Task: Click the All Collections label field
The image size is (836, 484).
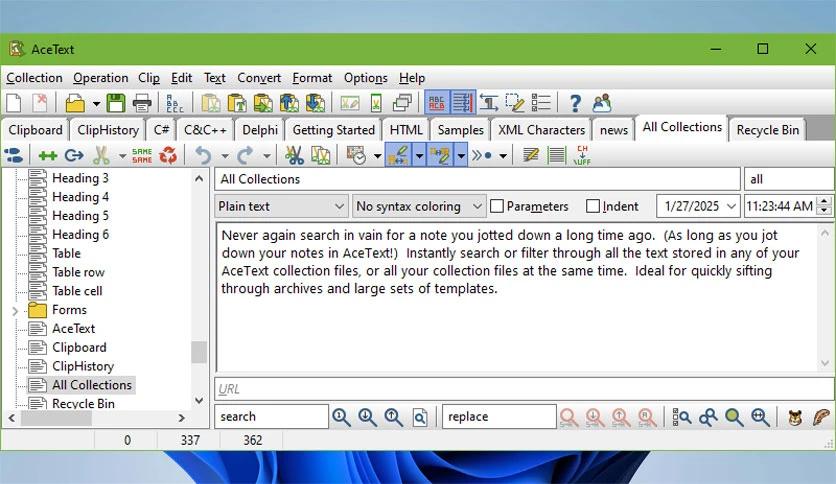Action: pyautogui.click(x=477, y=179)
